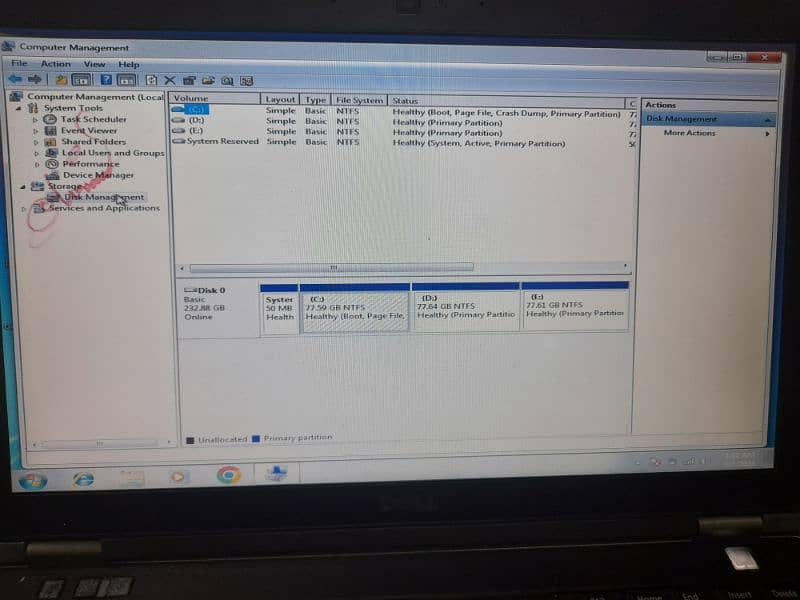Open Internet Explorer from the taskbar
The width and height of the screenshot is (800, 600).
[83, 478]
